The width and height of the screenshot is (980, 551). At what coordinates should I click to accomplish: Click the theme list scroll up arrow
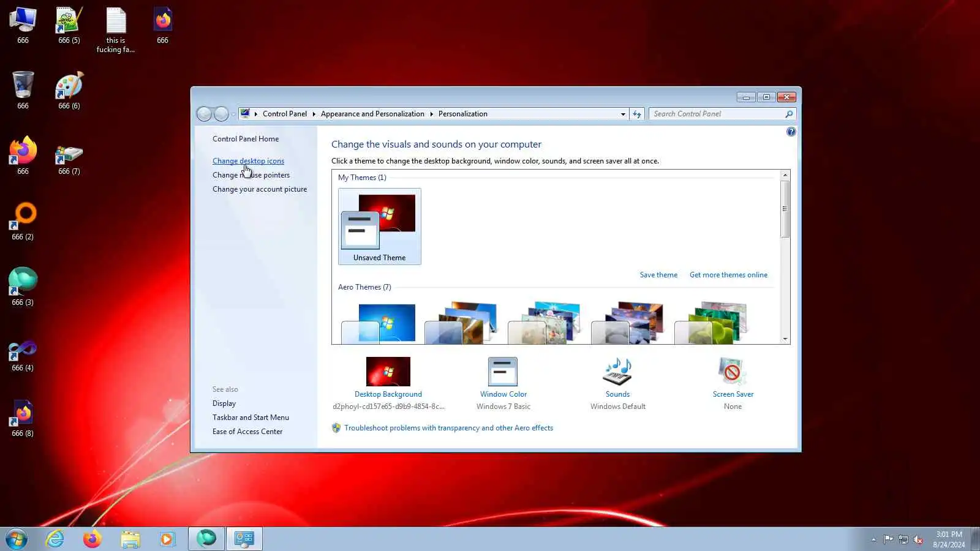[x=785, y=175]
